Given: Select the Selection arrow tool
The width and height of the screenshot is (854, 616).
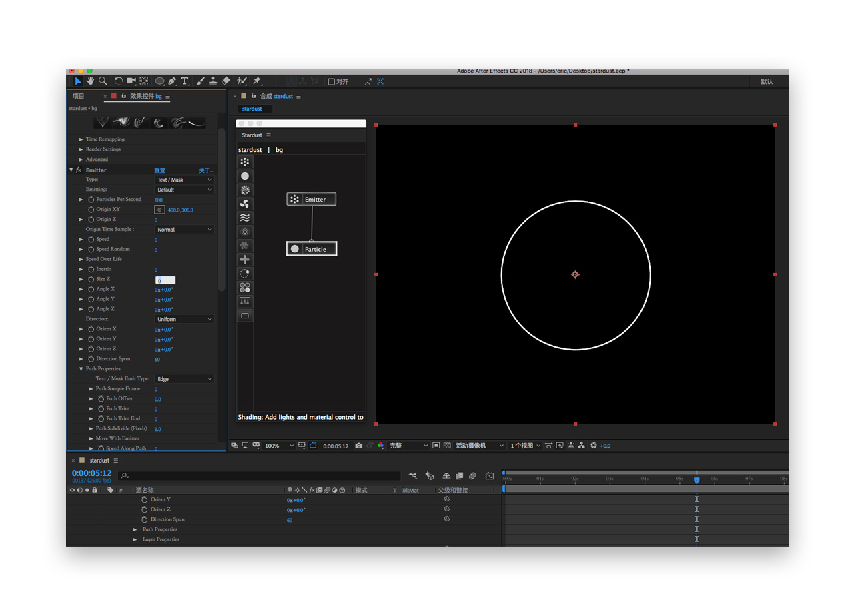Looking at the screenshot, I should pyautogui.click(x=78, y=81).
